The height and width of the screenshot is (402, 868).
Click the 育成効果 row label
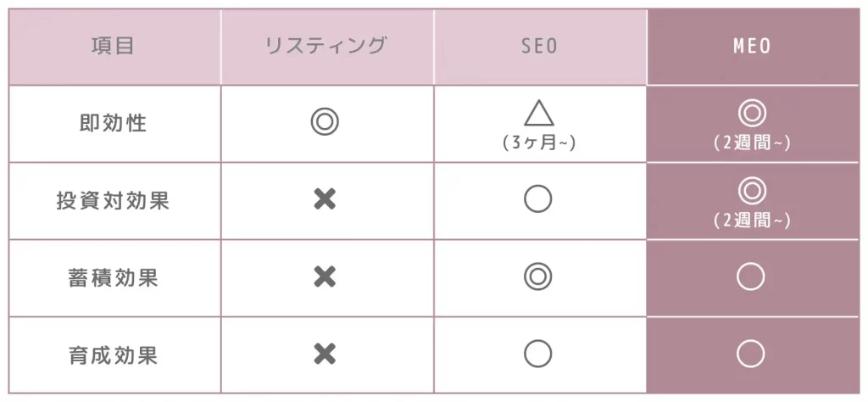click(114, 355)
